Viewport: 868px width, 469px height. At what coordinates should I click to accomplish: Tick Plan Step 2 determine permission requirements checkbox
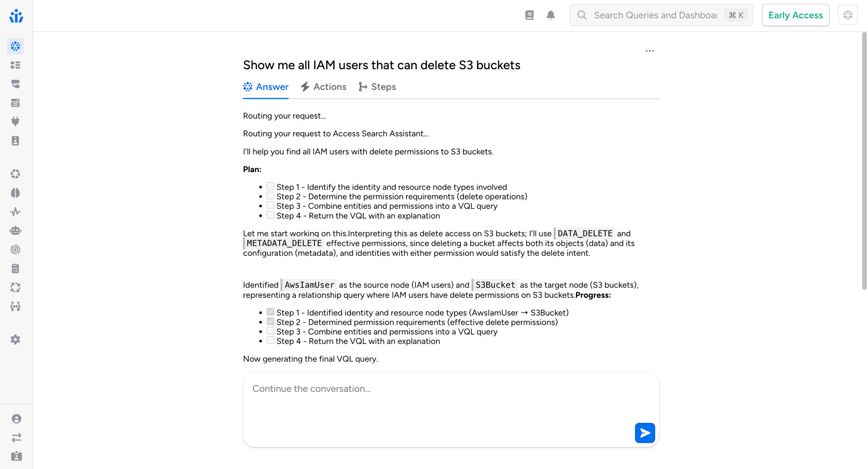270,196
